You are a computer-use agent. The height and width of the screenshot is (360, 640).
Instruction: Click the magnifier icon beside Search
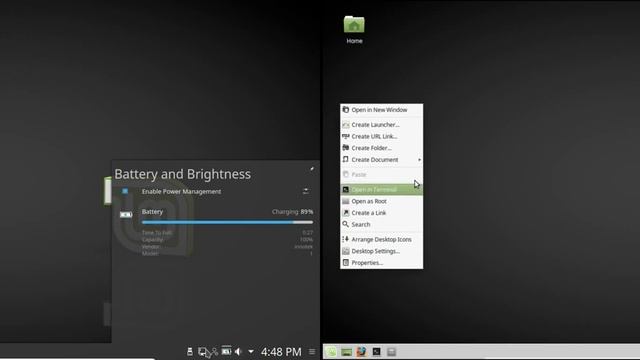pyautogui.click(x=346, y=224)
